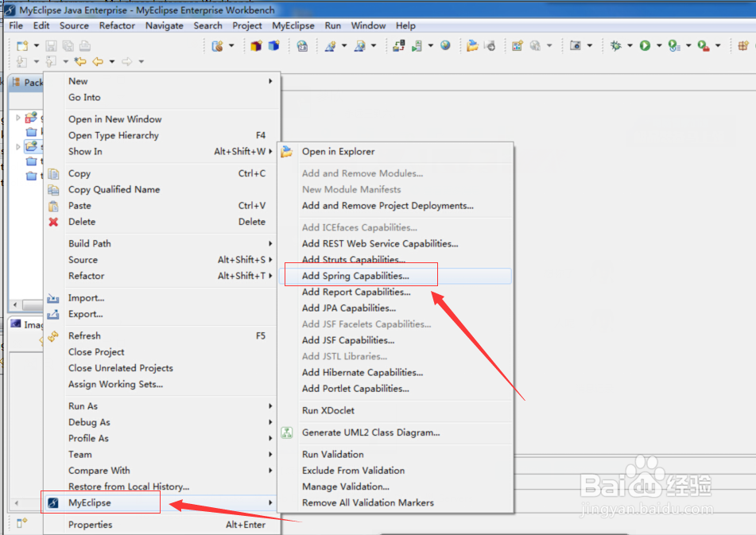Click the yellow Back arrow icon
This screenshot has height=535, width=756.
(x=98, y=61)
